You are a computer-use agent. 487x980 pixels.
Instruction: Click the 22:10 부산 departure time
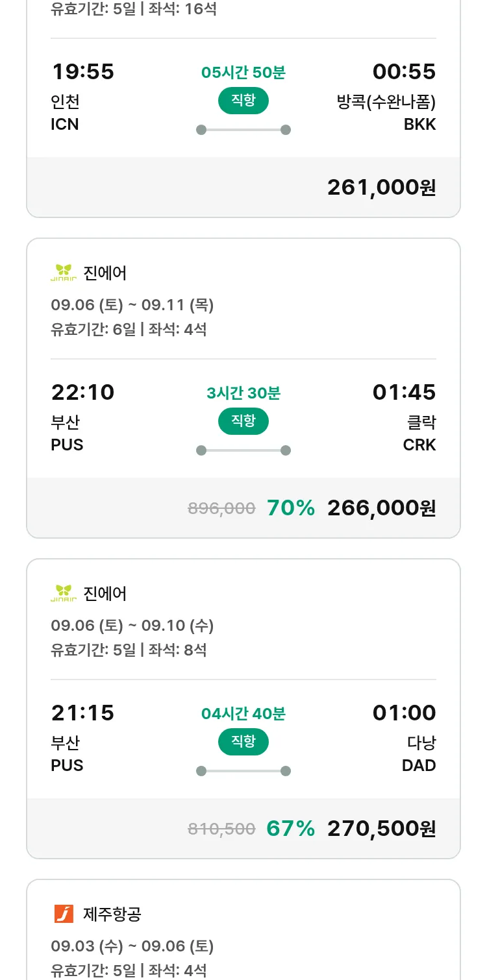click(x=82, y=392)
